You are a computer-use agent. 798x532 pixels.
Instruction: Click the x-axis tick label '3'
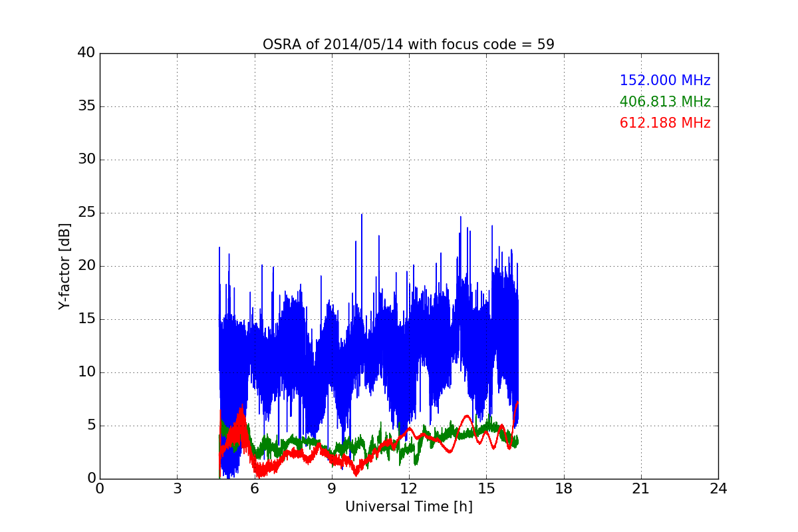click(x=177, y=489)
